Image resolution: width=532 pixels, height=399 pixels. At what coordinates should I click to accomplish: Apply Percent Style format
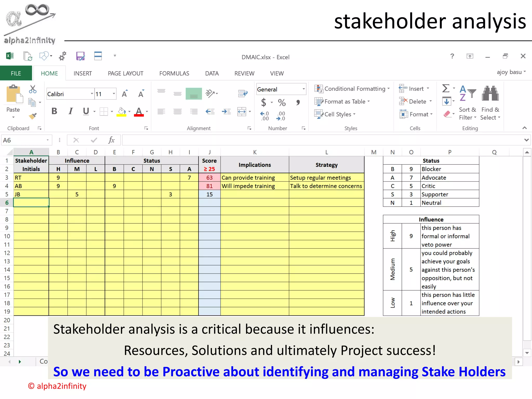[282, 102]
